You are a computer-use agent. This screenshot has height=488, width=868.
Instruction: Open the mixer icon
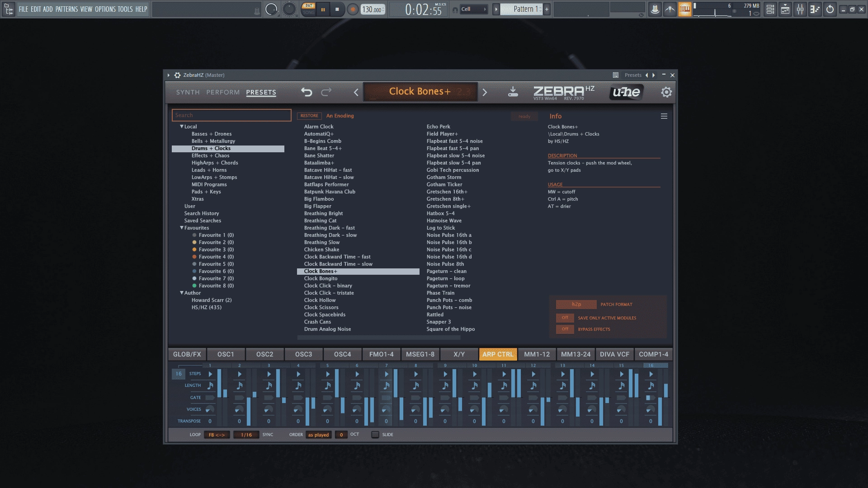800,9
